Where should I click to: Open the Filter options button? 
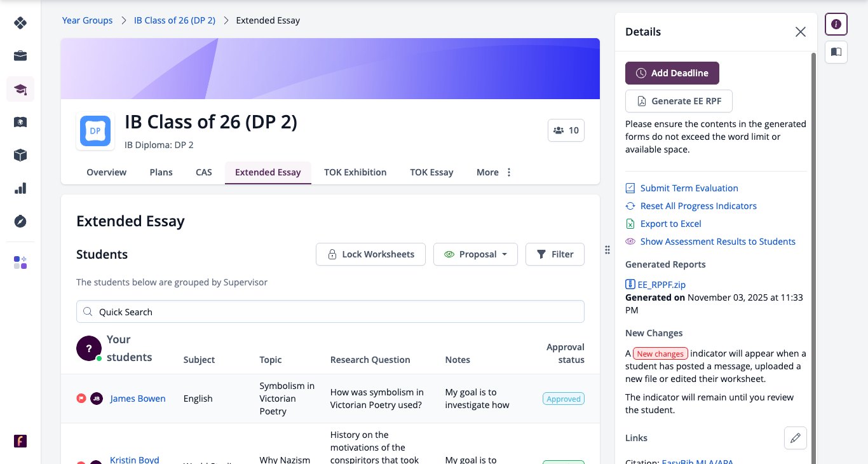coord(555,254)
